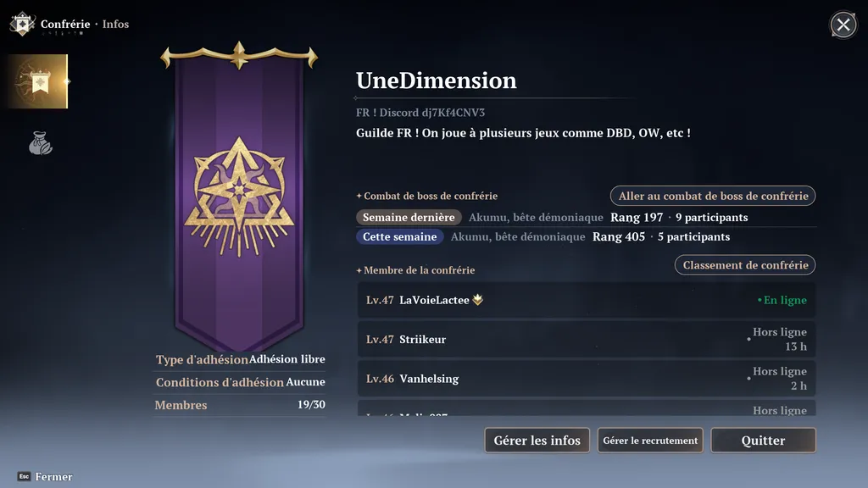The image size is (868, 488).
Task: Select member Striikeur row
Action: click(x=587, y=339)
